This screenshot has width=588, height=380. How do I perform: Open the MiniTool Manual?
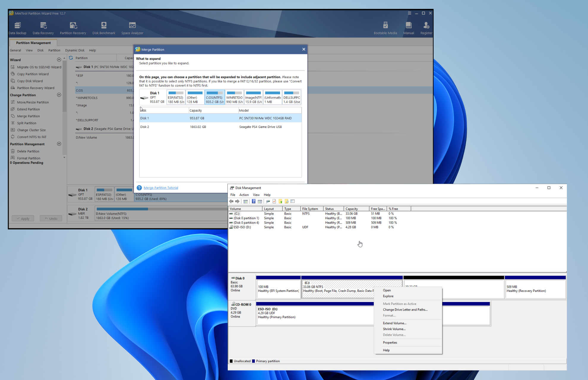(x=409, y=28)
